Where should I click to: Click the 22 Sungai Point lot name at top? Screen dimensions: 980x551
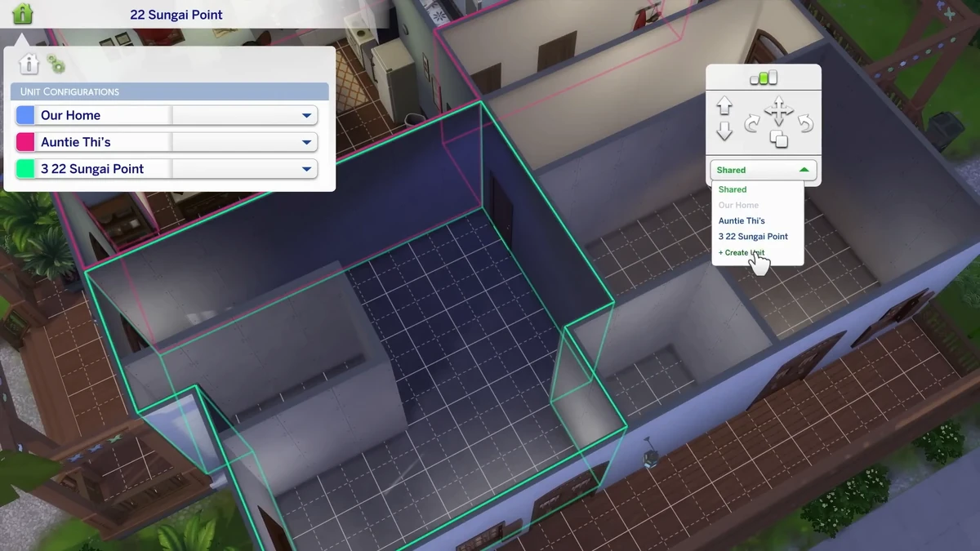(x=175, y=14)
